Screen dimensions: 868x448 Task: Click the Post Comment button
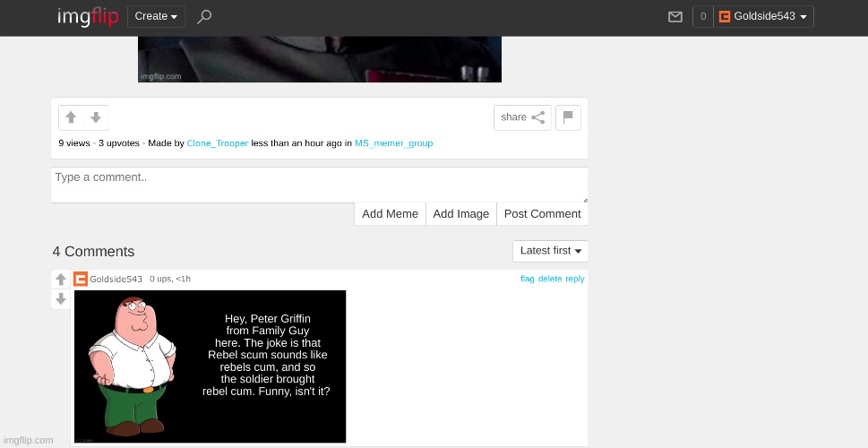[x=543, y=214]
